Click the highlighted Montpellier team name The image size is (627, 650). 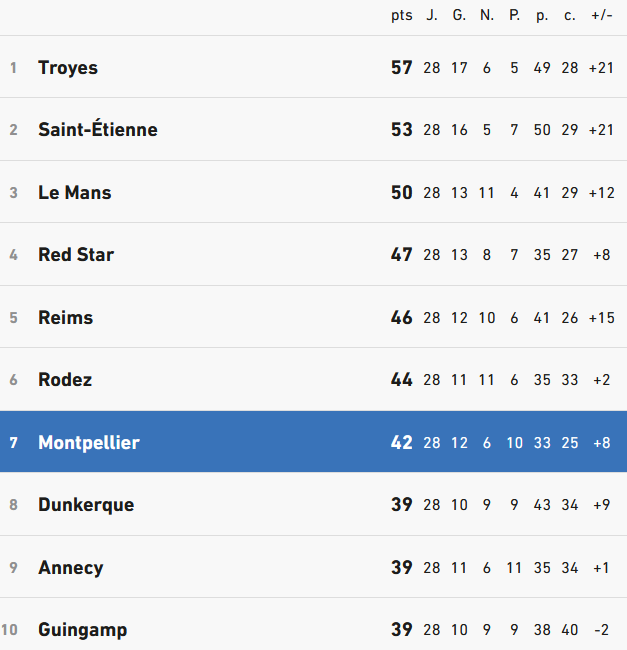coord(89,442)
